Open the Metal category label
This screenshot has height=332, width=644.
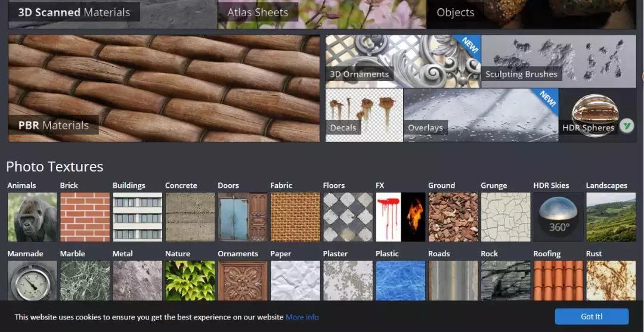(x=123, y=253)
